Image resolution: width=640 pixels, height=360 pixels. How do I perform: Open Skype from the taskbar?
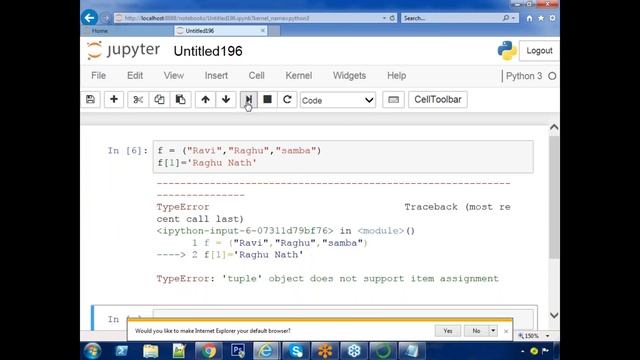click(296, 351)
